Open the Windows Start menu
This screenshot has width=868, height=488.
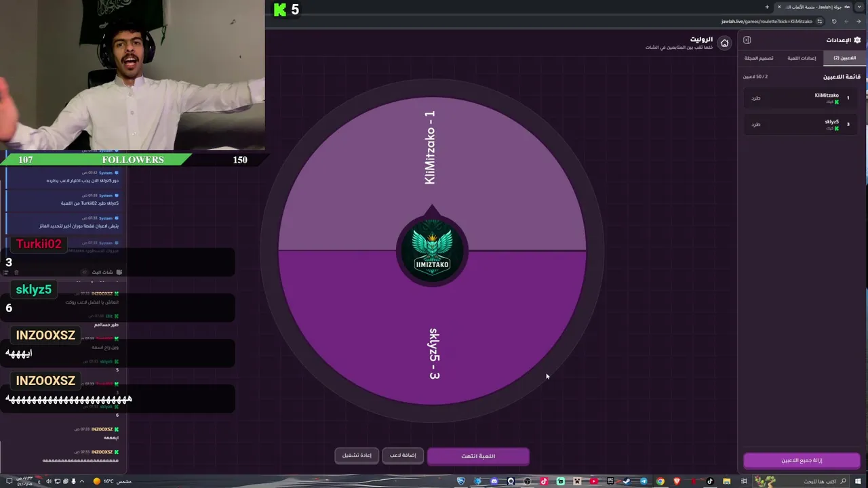[858, 481]
